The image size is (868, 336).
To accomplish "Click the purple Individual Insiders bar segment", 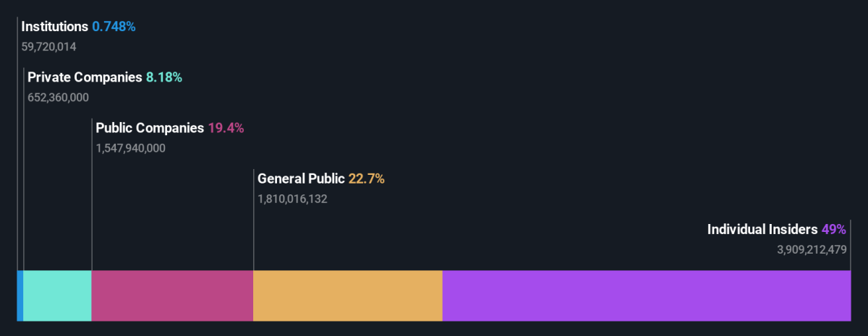I will click(x=647, y=296).
